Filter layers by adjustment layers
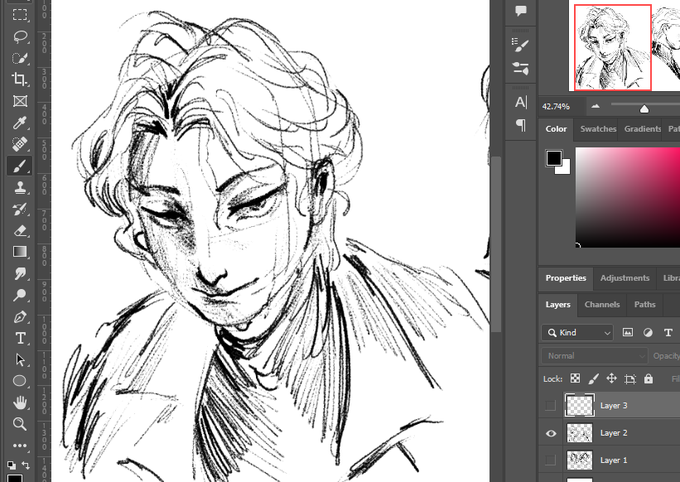This screenshot has height=482, width=680. (x=647, y=333)
